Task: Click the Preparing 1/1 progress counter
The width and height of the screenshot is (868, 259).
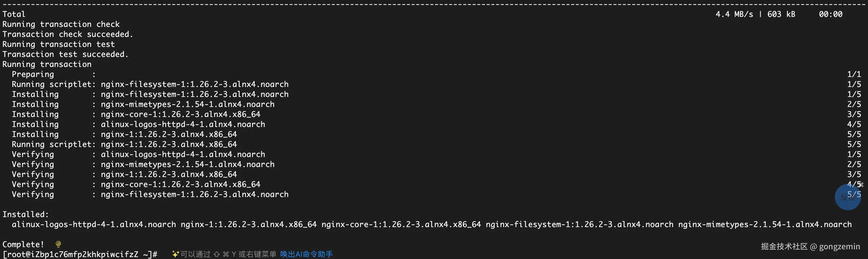Action: coord(854,74)
